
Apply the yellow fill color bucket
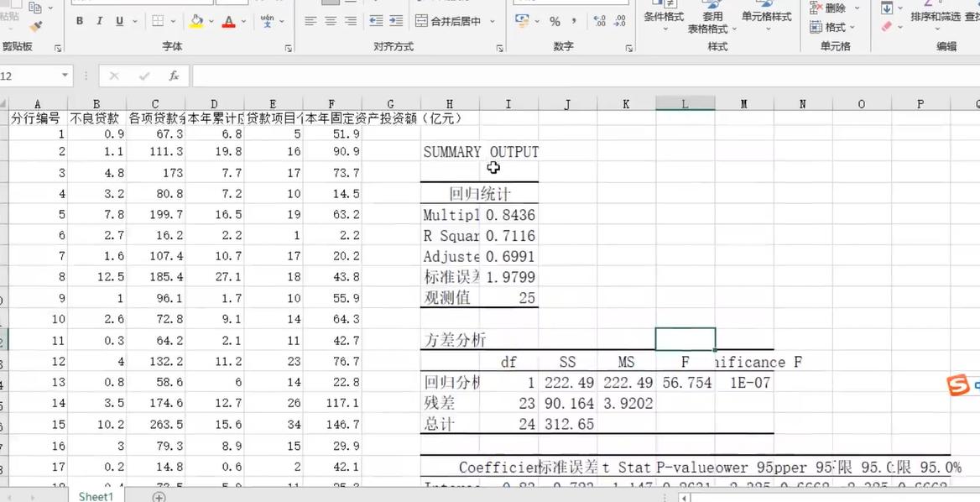coord(196,21)
